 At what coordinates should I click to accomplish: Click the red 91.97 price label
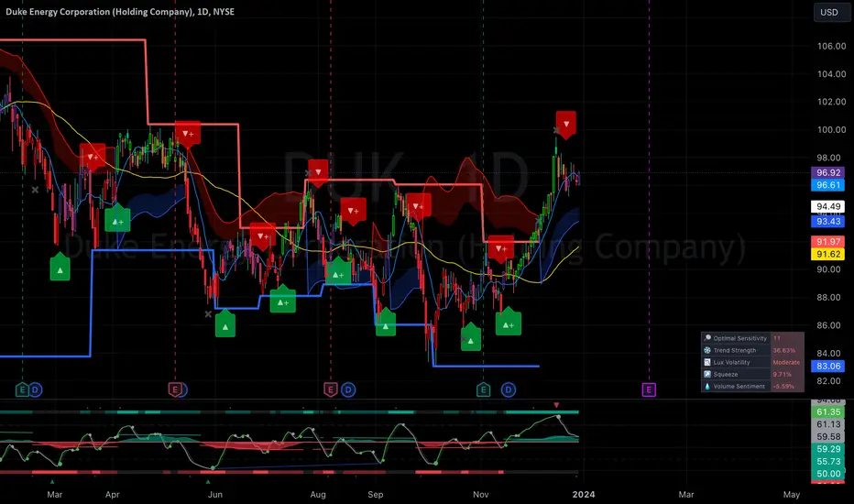[827, 241]
